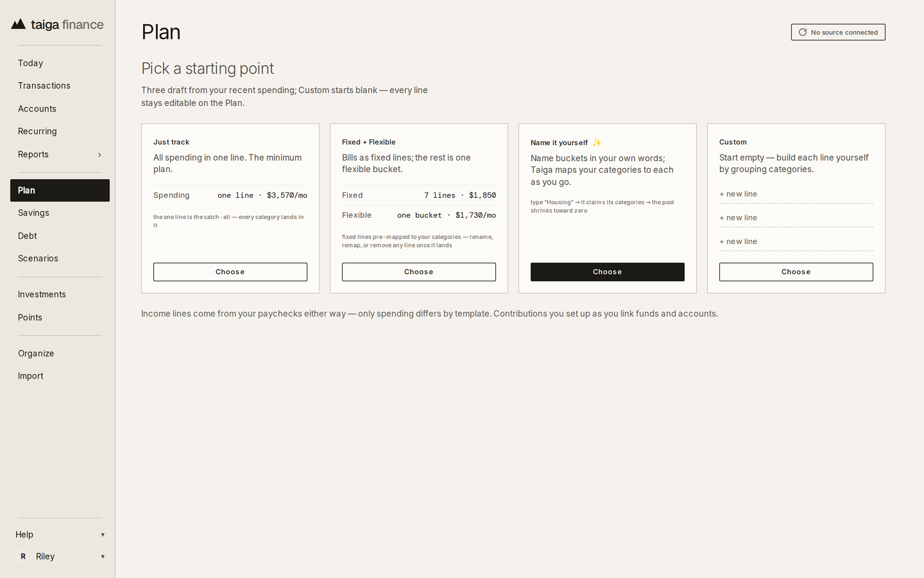Viewport: 924px width, 578px height.
Task: Click the refresh icon beside No source connected
Action: 802,32
